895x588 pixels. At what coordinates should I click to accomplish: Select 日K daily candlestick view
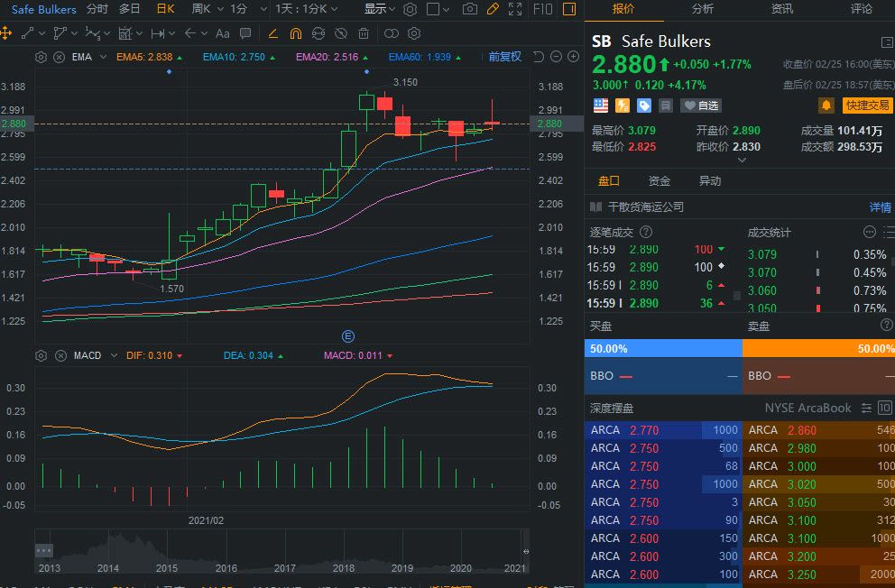[x=165, y=9]
